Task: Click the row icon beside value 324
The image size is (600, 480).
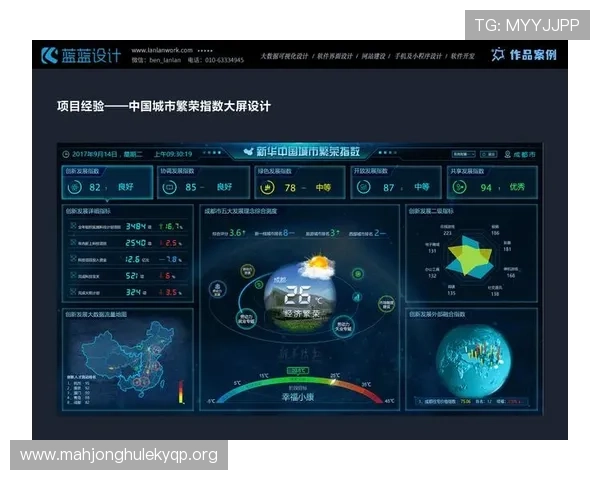Action: coord(73,292)
